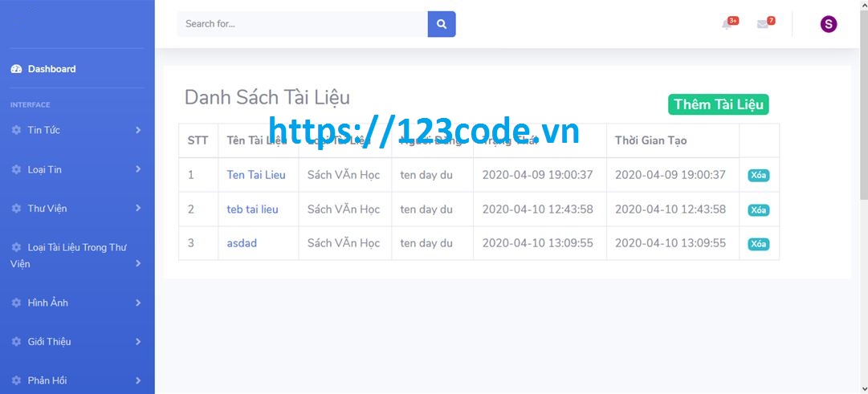Click the gear icon beside Hình Ảnh

point(16,303)
